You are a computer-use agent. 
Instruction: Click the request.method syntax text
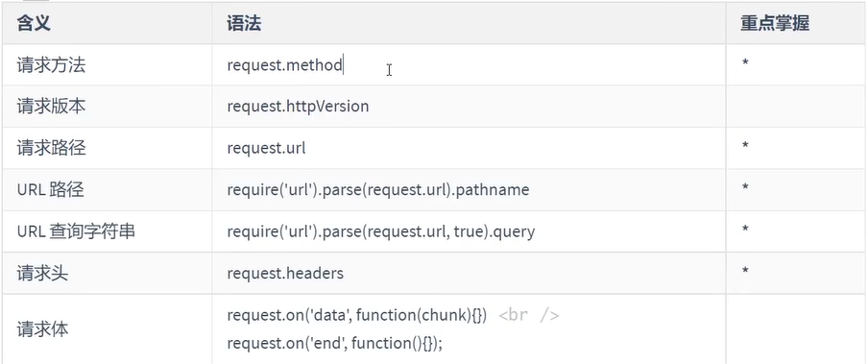coord(284,64)
